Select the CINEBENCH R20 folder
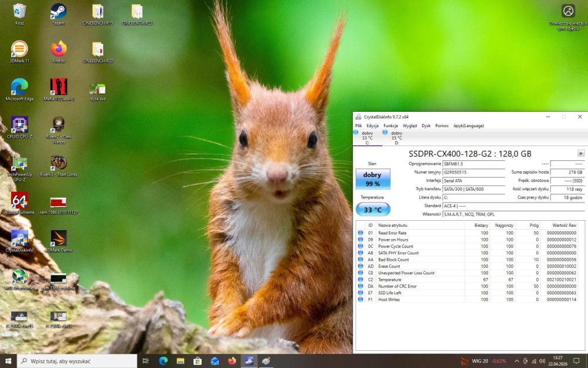 [98, 52]
